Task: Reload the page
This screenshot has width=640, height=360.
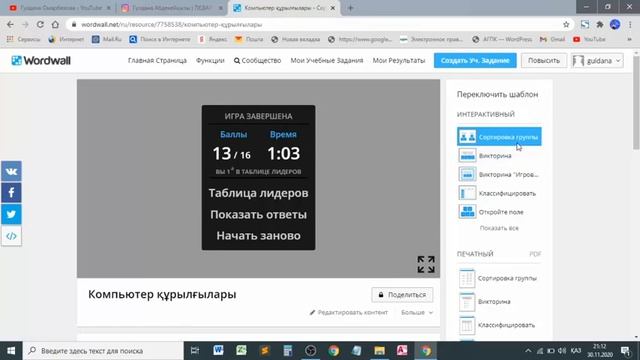Action: (40, 24)
